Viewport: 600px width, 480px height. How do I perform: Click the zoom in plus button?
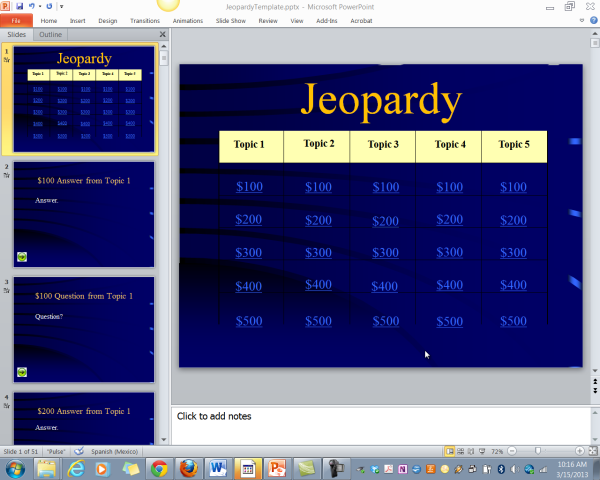pos(580,452)
